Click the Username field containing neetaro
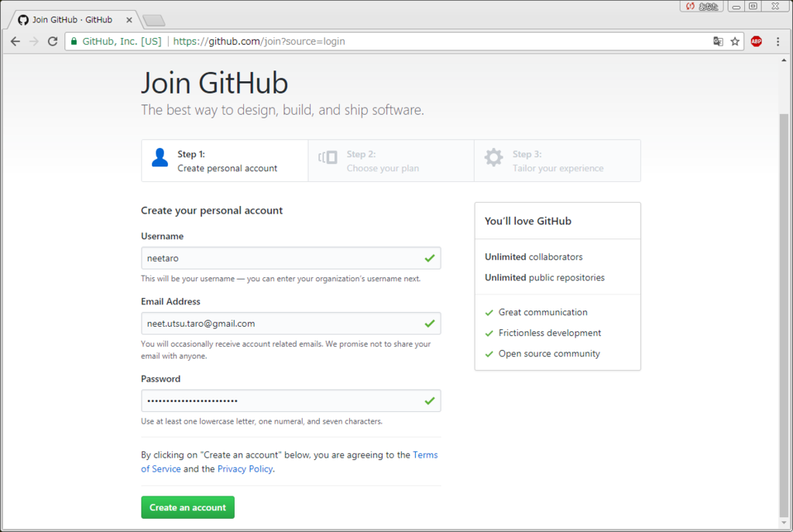The width and height of the screenshot is (793, 532). [291, 258]
